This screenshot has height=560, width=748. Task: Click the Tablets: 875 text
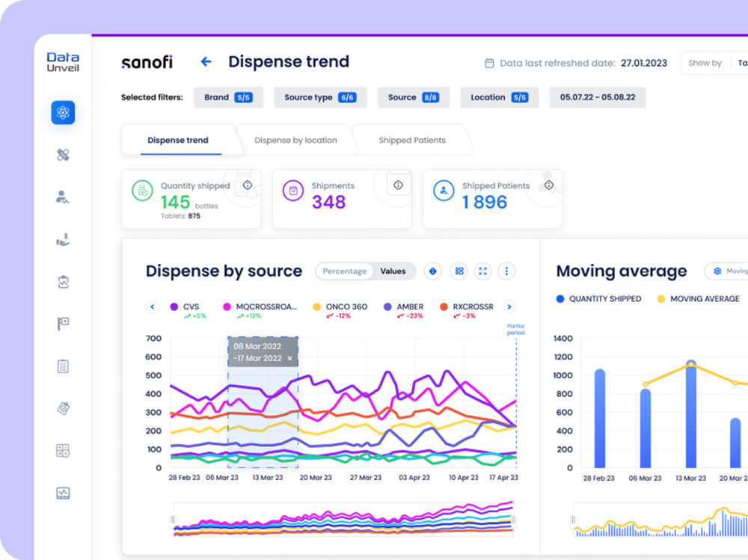(x=180, y=216)
